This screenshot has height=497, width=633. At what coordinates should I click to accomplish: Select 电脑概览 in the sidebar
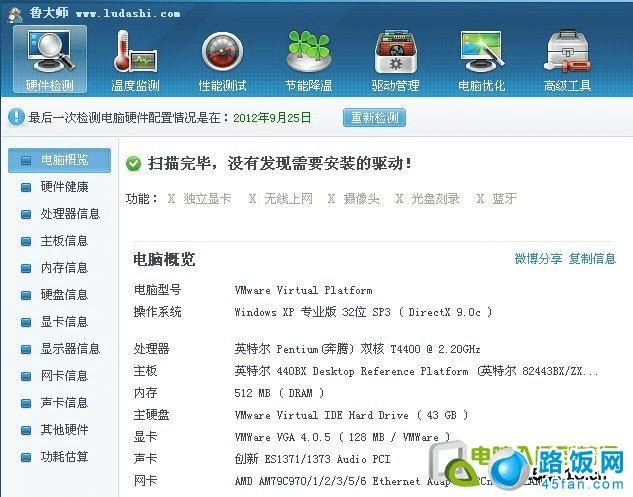click(59, 160)
